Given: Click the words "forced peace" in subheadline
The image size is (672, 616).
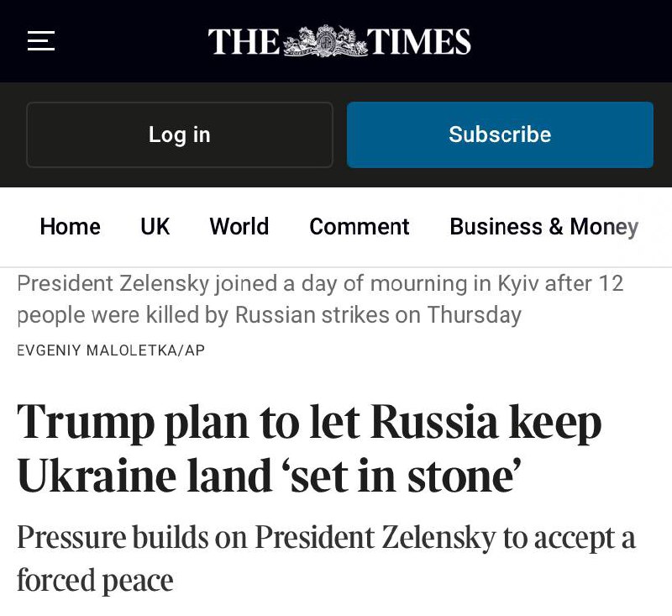Looking at the screenshot, I should pyautogui.click(x=95, y=581).
